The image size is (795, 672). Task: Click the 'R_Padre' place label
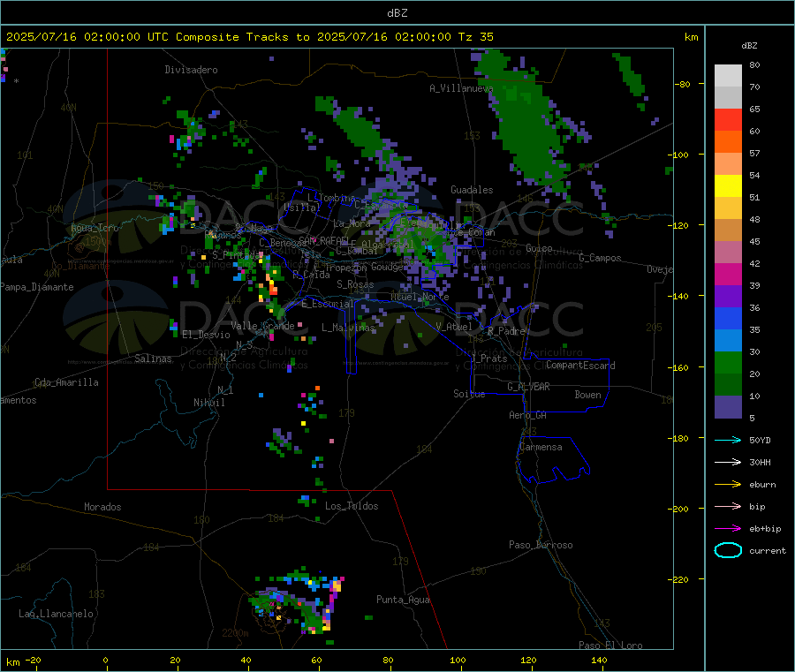[506, 331]
